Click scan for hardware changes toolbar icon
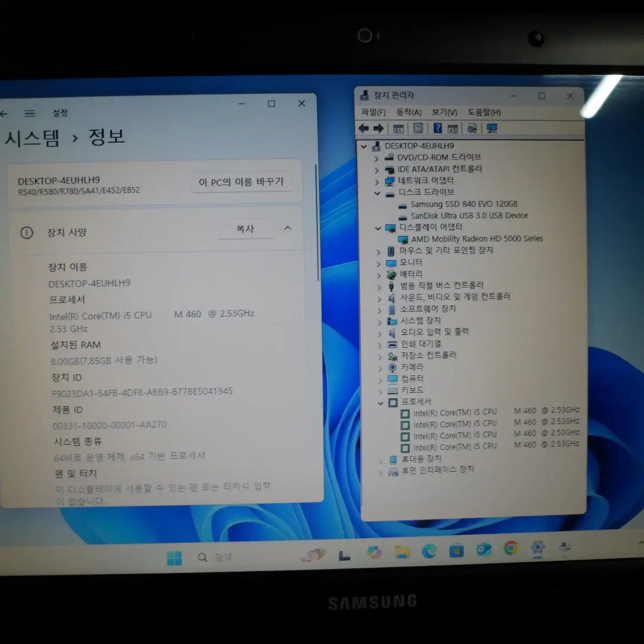 472,128
